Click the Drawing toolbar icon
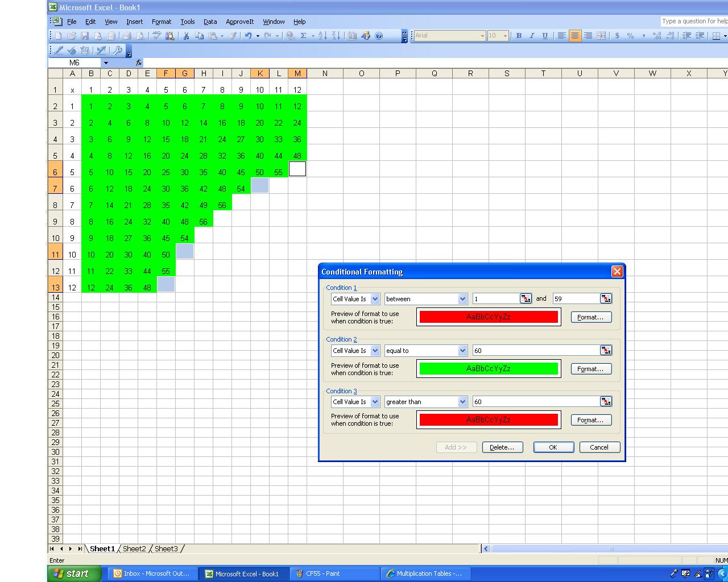 (366, 36)
